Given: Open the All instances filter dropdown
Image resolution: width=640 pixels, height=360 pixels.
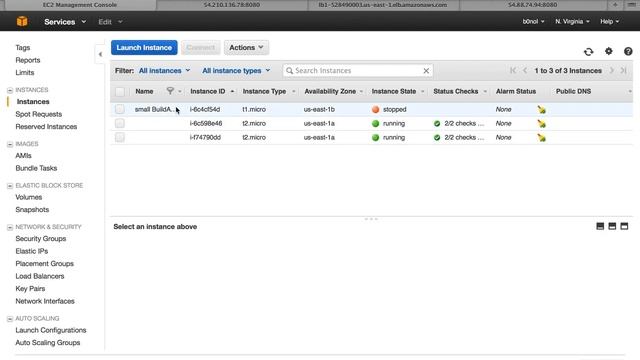Looking at the screenshot, I should [164, 71].
